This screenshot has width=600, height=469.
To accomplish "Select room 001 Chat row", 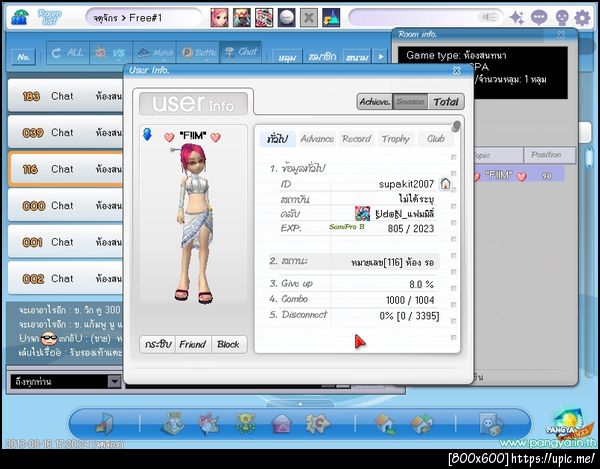I will coord(66,242).
